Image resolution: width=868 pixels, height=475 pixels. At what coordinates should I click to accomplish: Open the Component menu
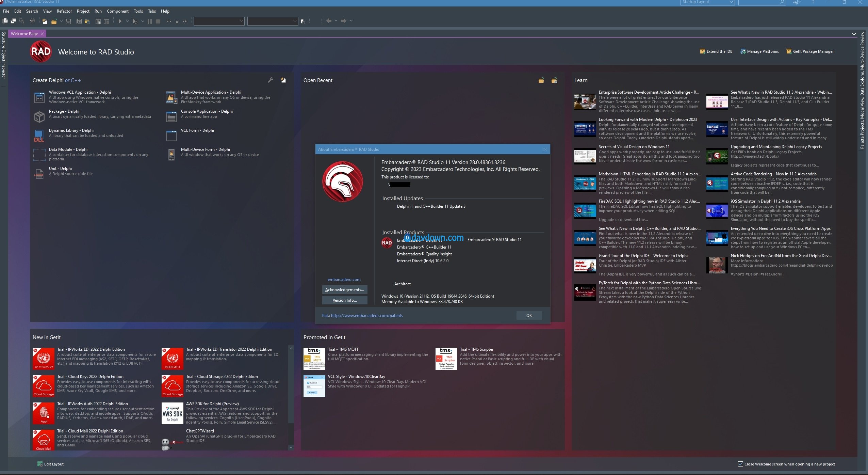click(118, 11)
